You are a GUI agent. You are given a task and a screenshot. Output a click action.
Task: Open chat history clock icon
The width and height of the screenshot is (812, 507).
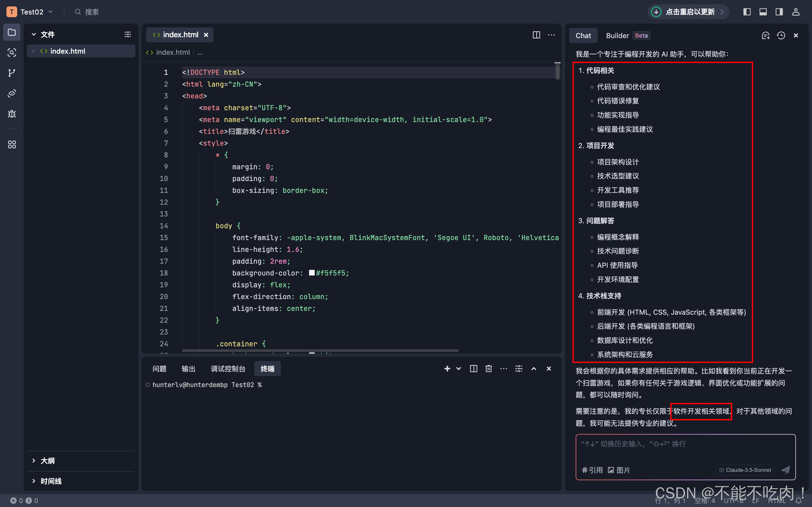781,35
